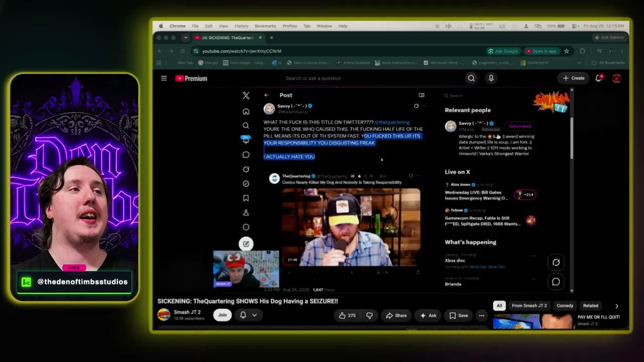Close the SICKENING: TheQuartering tab
The height and width of the screenshot is (362, 644).
point(260,38)
